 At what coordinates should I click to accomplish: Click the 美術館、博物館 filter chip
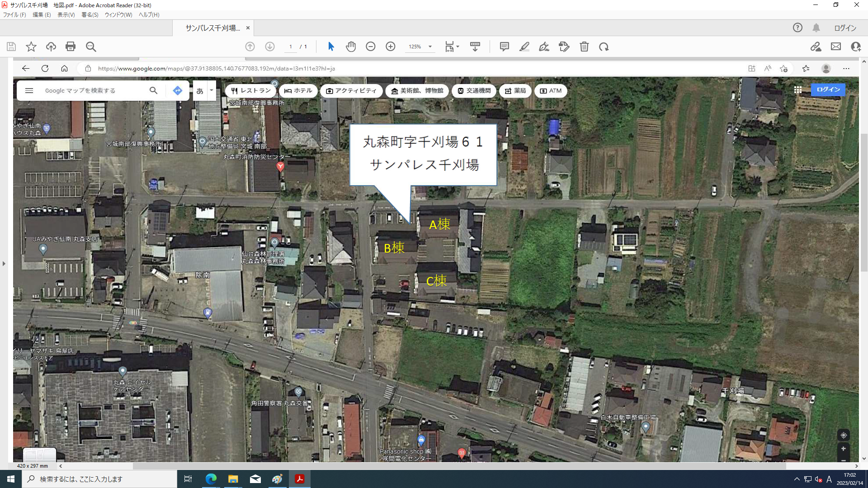click(417, 91)
